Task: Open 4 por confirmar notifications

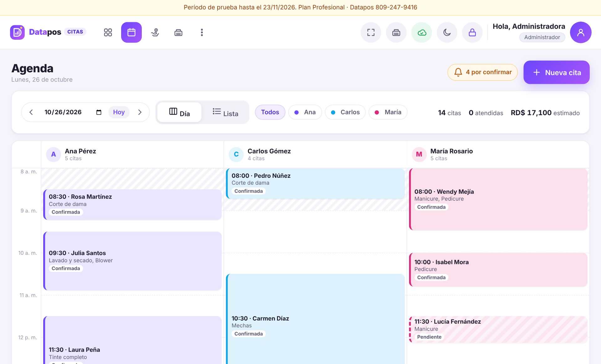Action: (483, 72)
